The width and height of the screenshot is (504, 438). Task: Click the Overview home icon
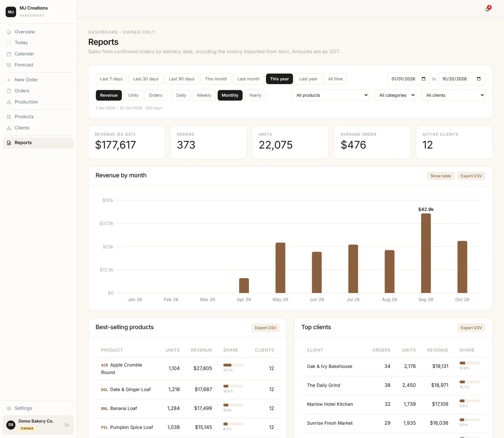point(9,32)
